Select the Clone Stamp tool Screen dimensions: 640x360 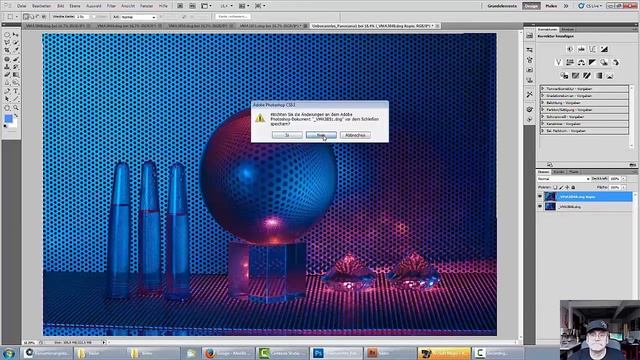pyautogui.click(x=7, y=67)
